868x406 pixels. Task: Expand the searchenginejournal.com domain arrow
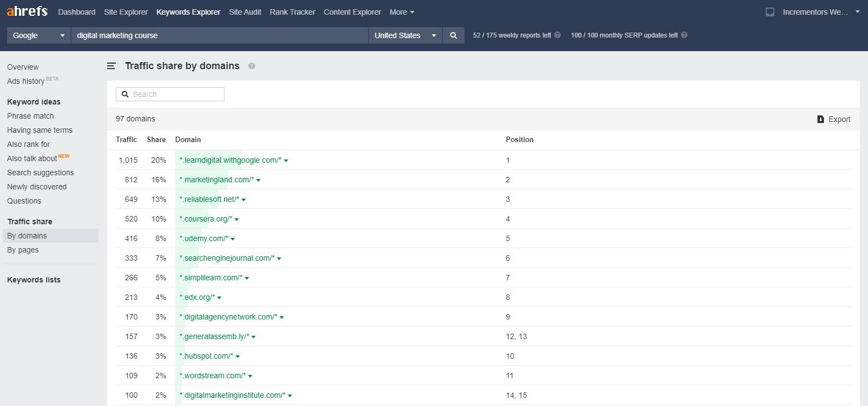point(279,259)
